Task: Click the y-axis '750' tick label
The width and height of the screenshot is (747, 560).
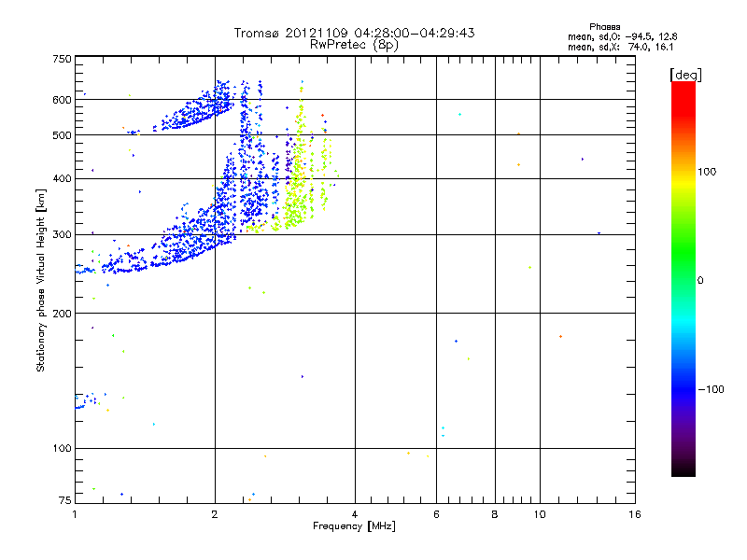Action: tap(62, 59)
